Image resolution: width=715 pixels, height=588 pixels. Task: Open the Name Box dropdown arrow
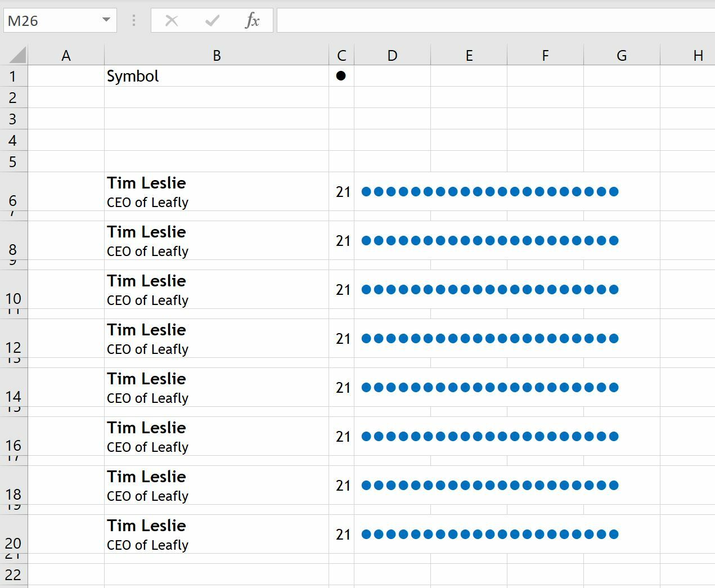(106, 20)
